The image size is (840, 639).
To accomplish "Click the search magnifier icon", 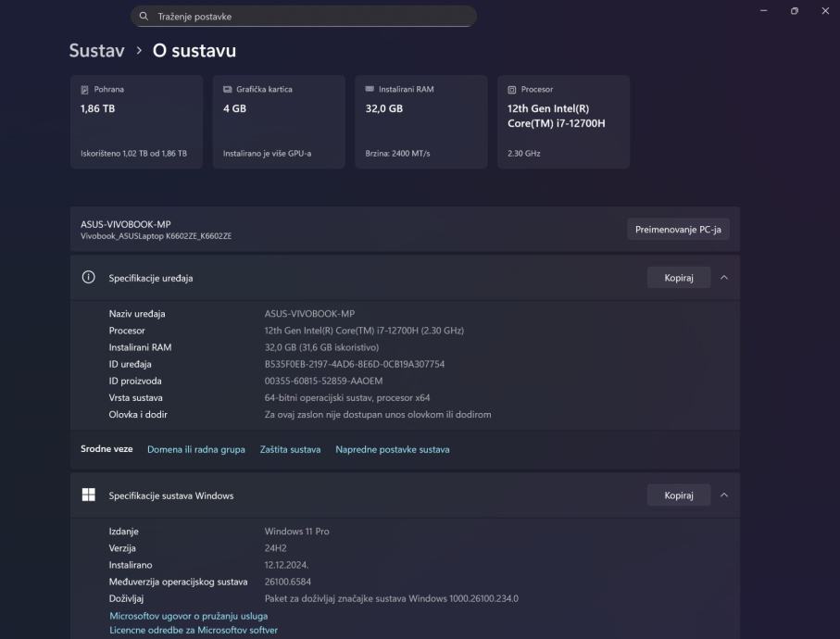I will coord(144,17).
